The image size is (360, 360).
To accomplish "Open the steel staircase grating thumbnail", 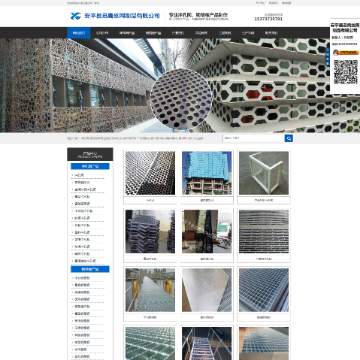I will [x=207, y=343].
